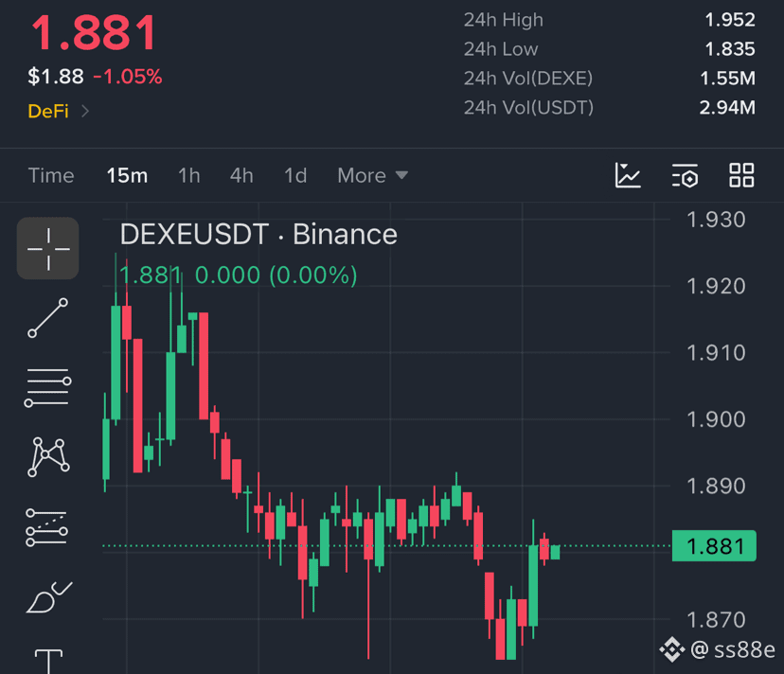
Task: Select the 1h interval tab
Action: [x=189, y=175]
